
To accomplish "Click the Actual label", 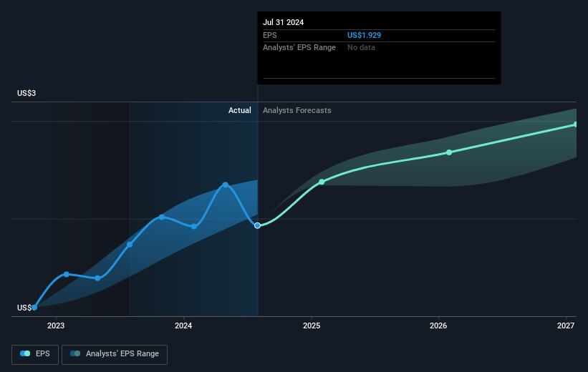I will click(240, 110).
